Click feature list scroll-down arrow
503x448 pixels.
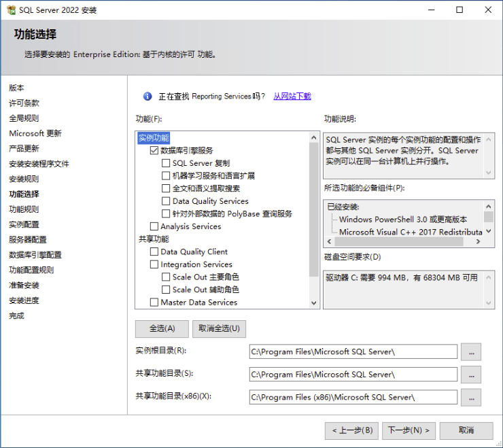pyautogui.click(x=314, y=303)
